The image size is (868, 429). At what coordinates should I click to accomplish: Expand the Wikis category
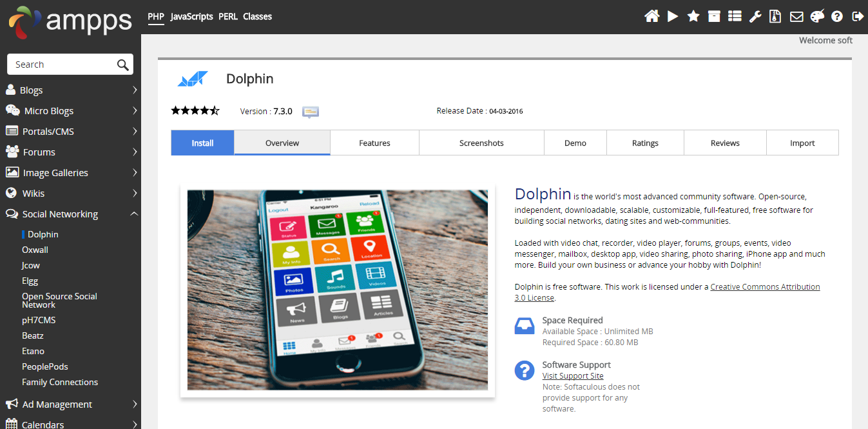135,193
